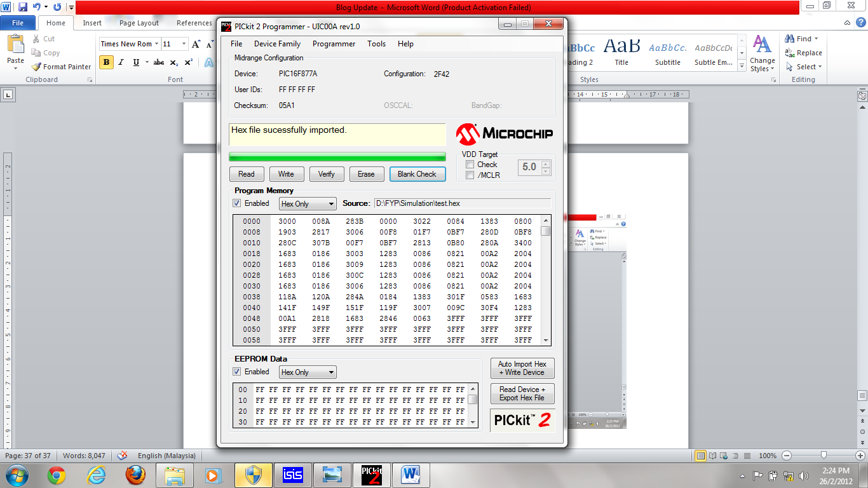This screenshot has width=868, height=488.
Task: Click the Copy icon in Word's Clipboard group
Action: tap(35, 53)
